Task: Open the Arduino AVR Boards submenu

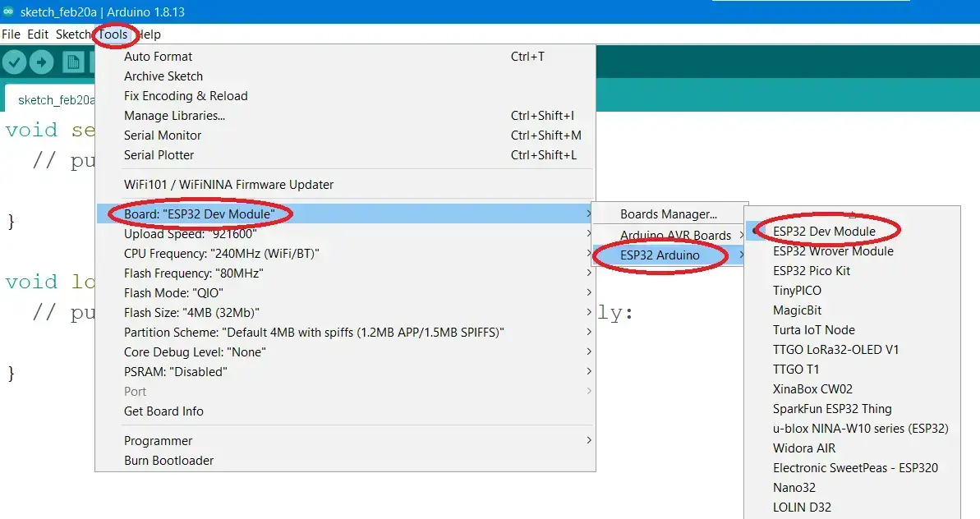Action: [675, 236]
